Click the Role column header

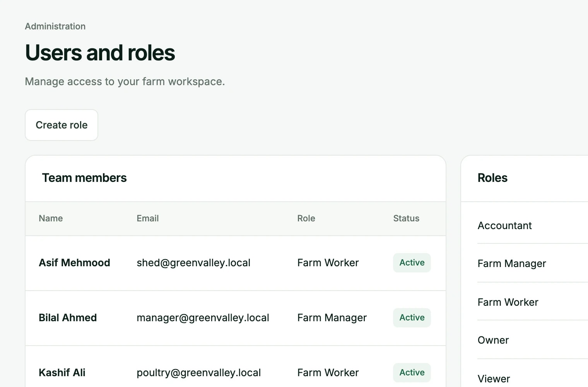(306, 218)
